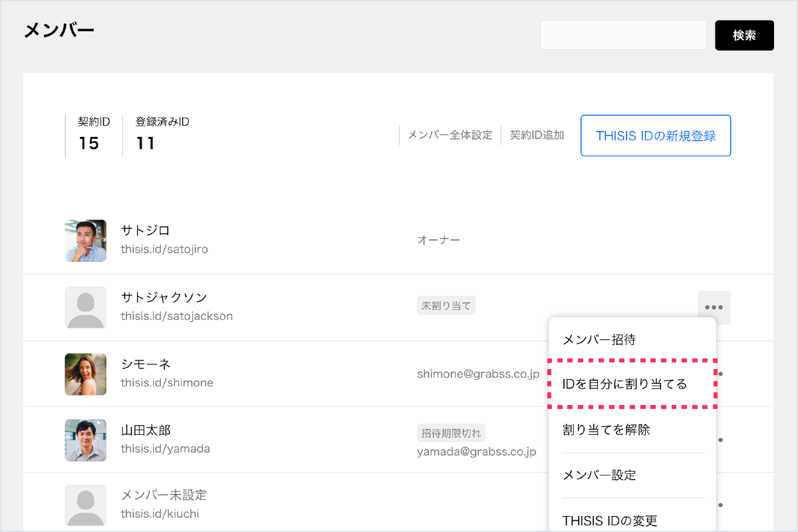Click the search input field
This screenshot has height=532, width=798.
tap(622, 35)
